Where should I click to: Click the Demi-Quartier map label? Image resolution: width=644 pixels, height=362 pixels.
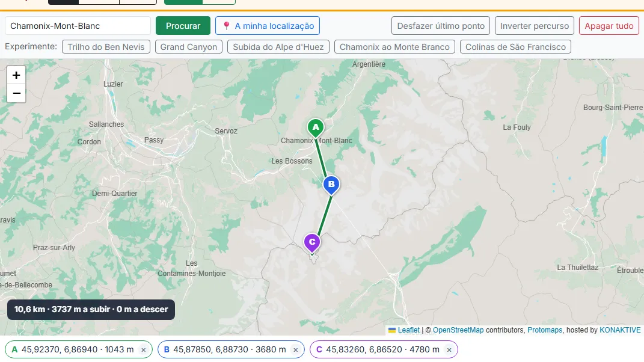tap(115, 194)
